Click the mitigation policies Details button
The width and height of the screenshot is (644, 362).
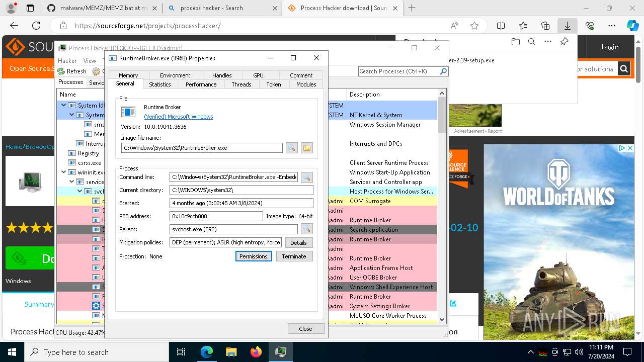(298, 242)
